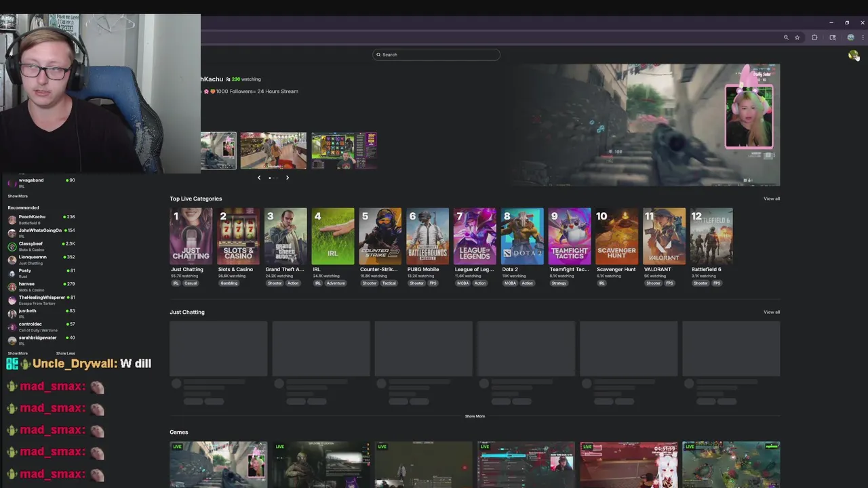
Task: Open JohnWhatsGoingOn channel in sidebar
Action: click(41, 232)
